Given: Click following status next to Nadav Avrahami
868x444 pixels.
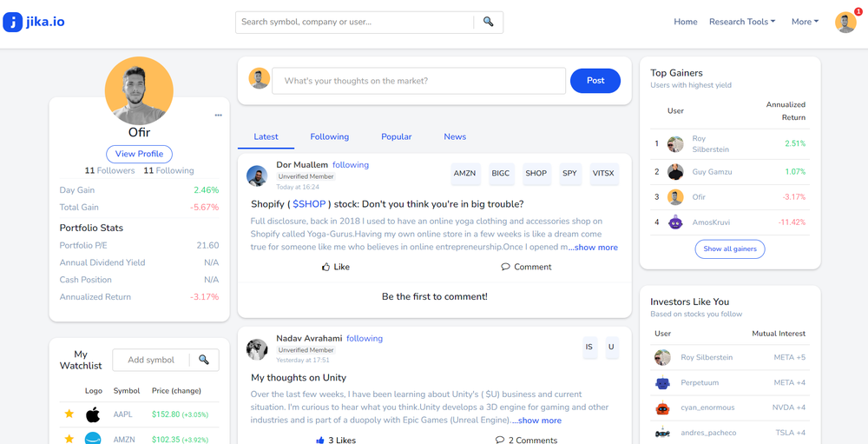Looking at the screenshot, I should point(365,339).
